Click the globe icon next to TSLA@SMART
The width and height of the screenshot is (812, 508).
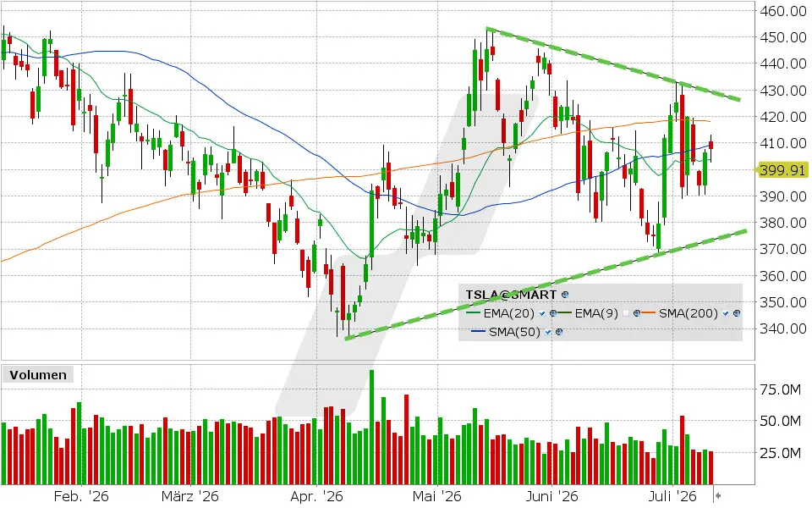(565, 295)
